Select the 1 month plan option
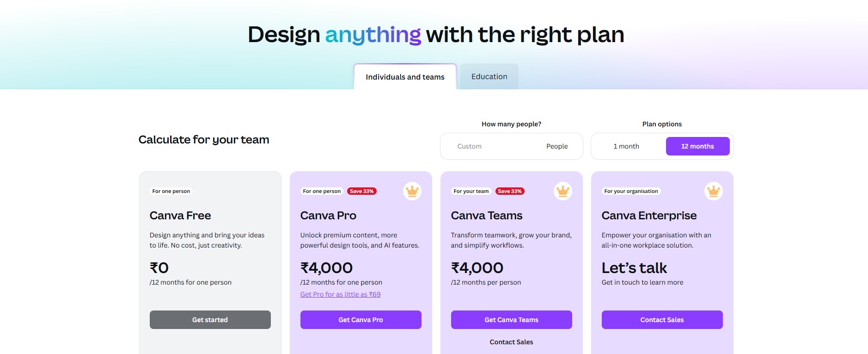The height and width of the screenshot is (354, 868). (626, 146)
